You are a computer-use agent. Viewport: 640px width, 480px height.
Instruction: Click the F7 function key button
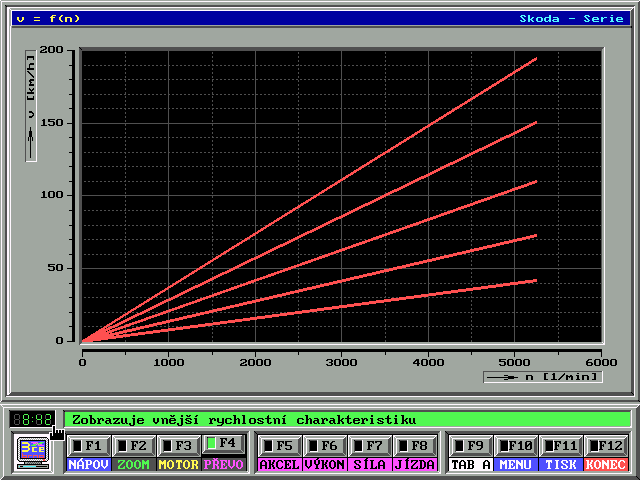coord(369,446)
